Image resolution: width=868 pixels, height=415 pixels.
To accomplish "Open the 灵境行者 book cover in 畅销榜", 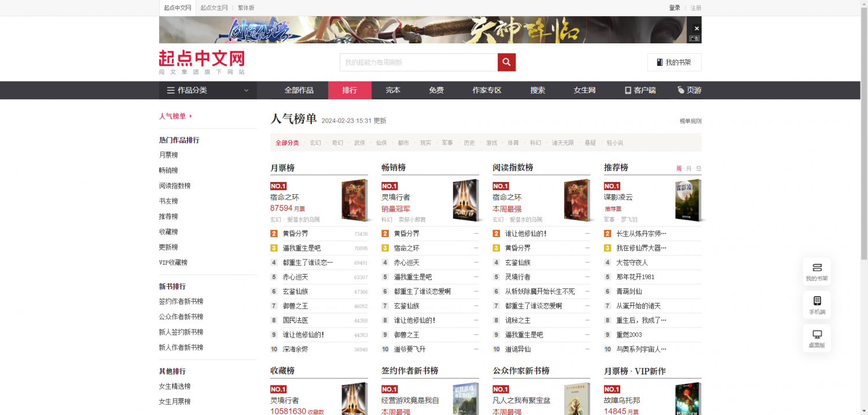I will (x=466, y=201).
